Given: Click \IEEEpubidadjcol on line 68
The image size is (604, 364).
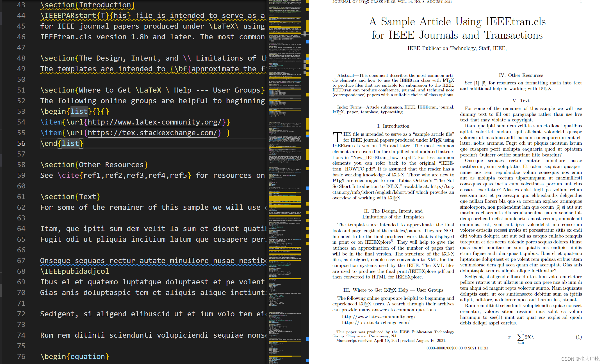Looking at the screenshot, I should click(75, 271).
